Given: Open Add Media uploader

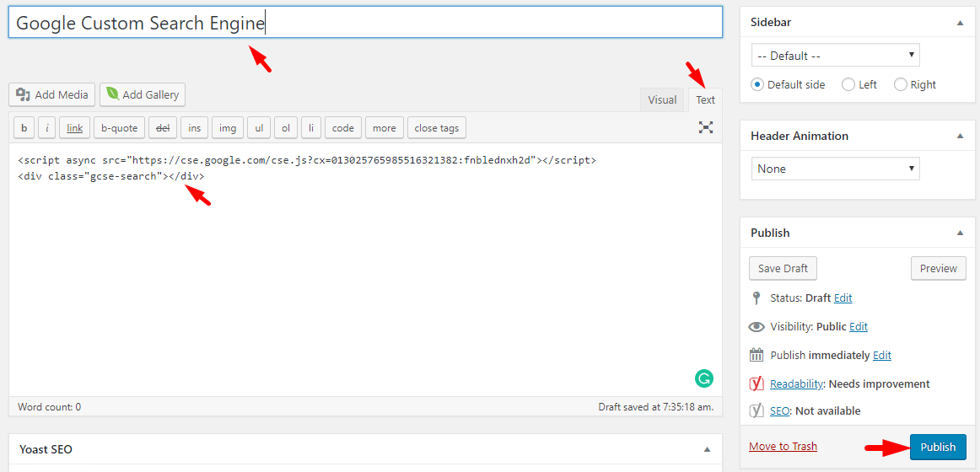Looking at the screenshot, I should coord(52,95).
